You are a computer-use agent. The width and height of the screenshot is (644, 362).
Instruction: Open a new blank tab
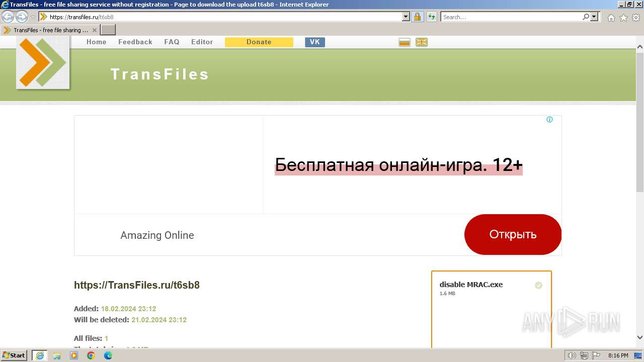coord(108,30)
